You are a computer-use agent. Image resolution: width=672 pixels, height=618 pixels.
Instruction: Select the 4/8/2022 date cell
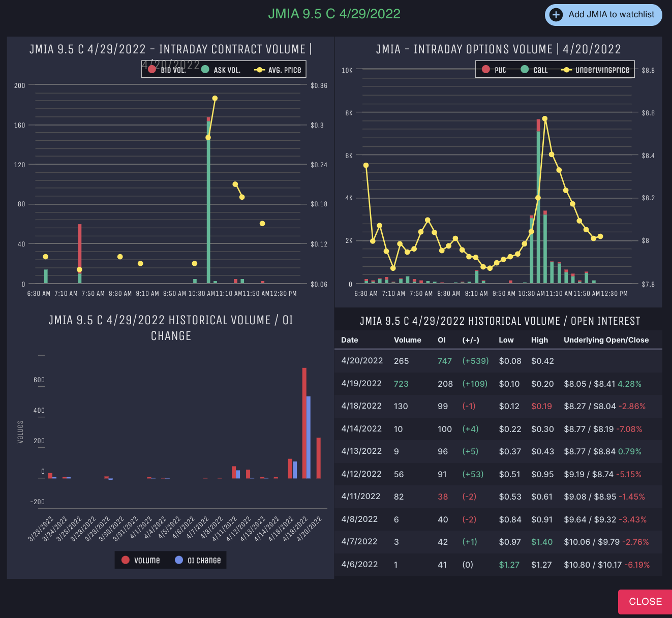(359, 519)
